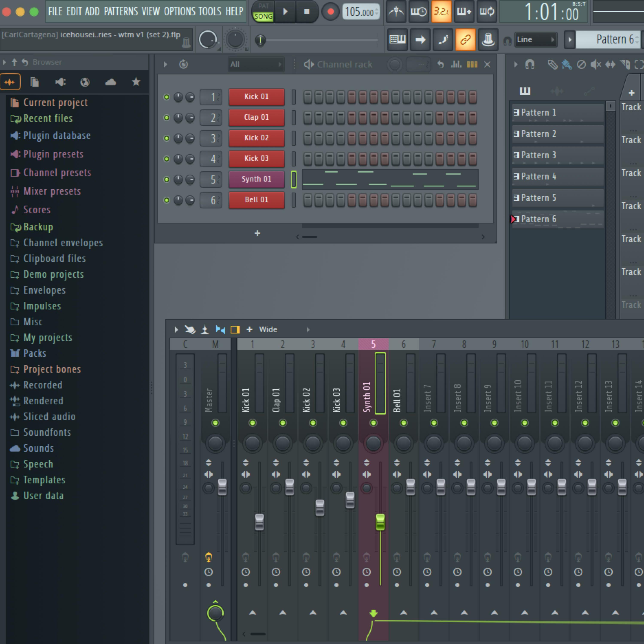
Task: Mute the Kick 01 channel green LED
Action: tap(166, 97)
